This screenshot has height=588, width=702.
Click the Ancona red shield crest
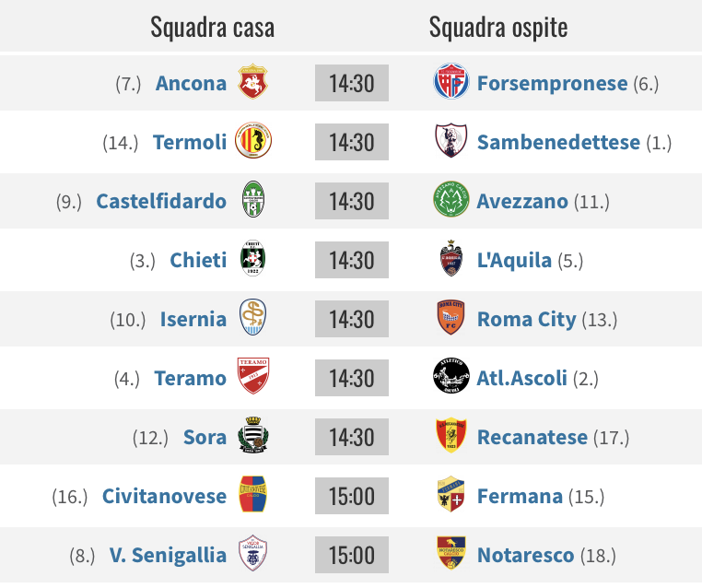(252, 81)
